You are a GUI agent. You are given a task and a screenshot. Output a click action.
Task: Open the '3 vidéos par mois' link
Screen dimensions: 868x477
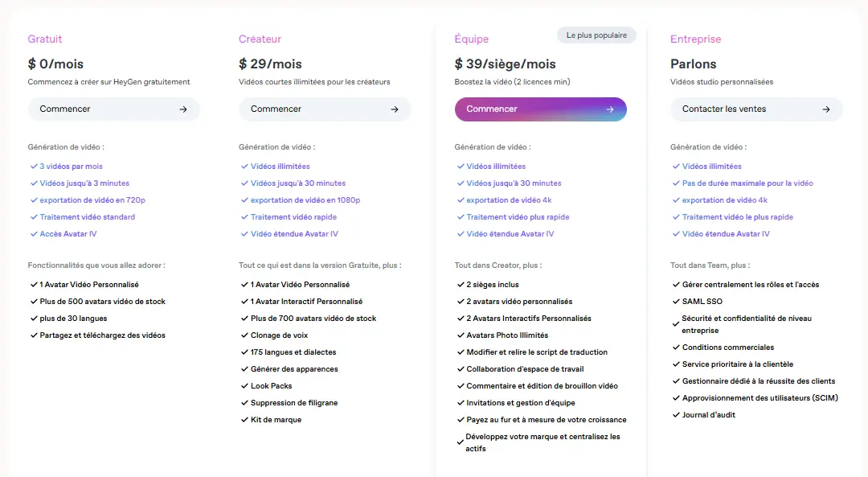(71, 167)
